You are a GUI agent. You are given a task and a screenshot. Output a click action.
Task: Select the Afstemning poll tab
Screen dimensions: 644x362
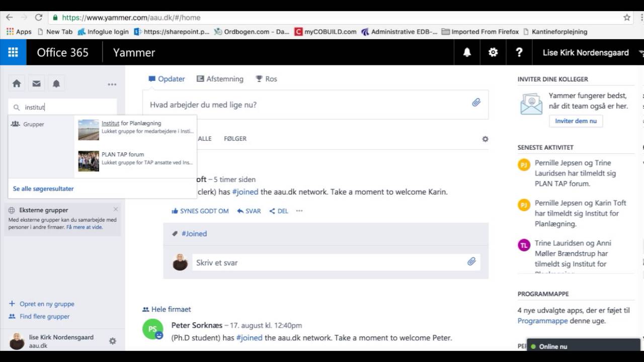click(x=220, y=79)
